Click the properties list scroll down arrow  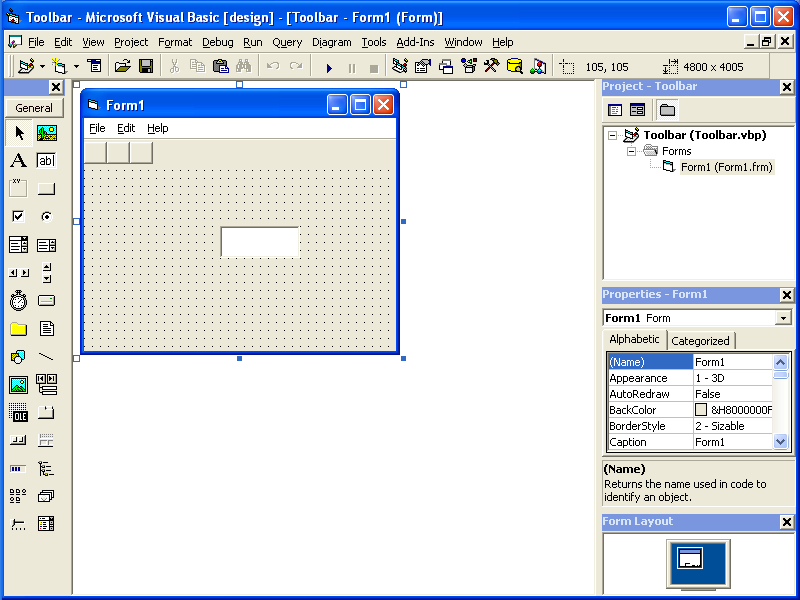point(780,441)
